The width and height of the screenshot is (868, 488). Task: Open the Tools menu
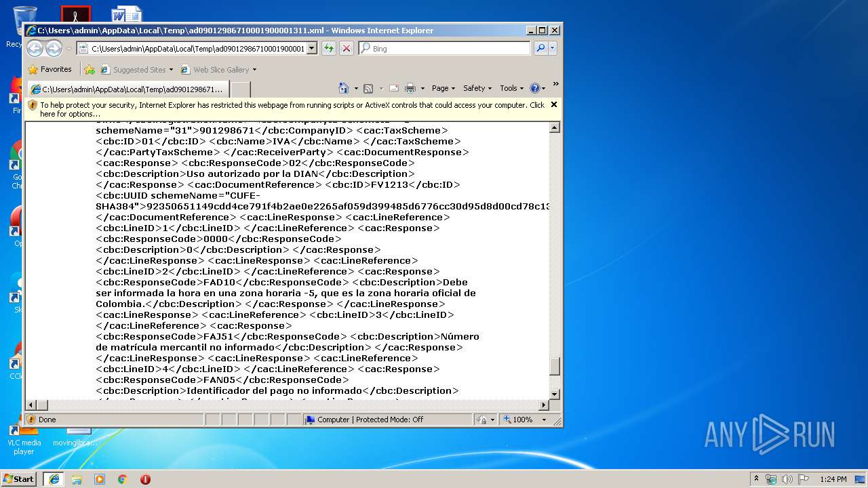[x=511, y=88]
